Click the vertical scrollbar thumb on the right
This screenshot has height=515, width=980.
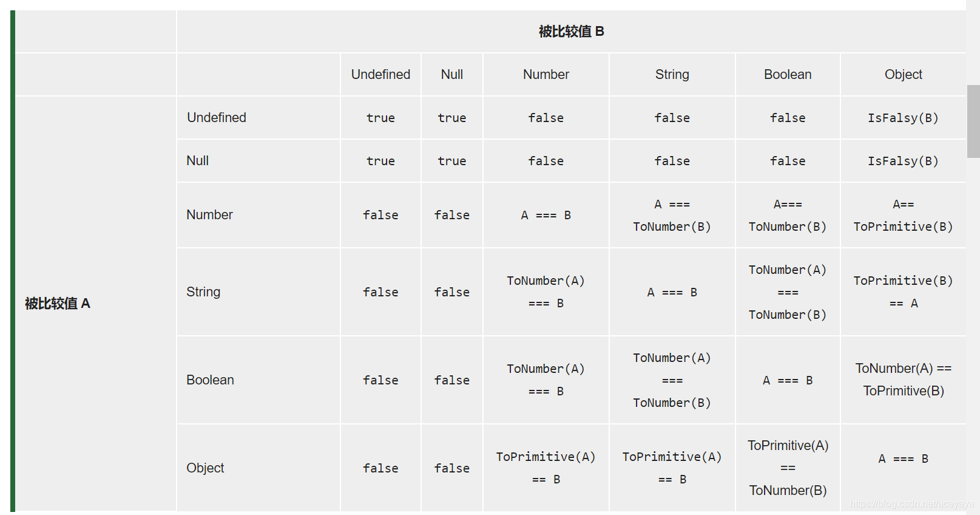click(973, 121)
